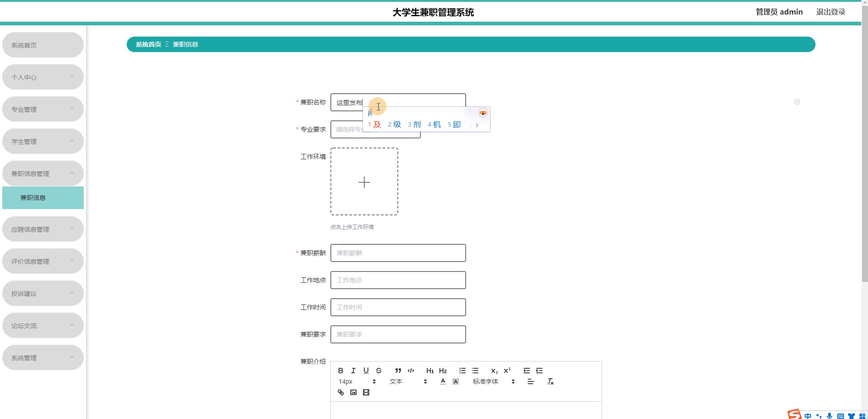Insert a blockquote in the editor
Screen dimensions: 868x419
pos(398,371)
